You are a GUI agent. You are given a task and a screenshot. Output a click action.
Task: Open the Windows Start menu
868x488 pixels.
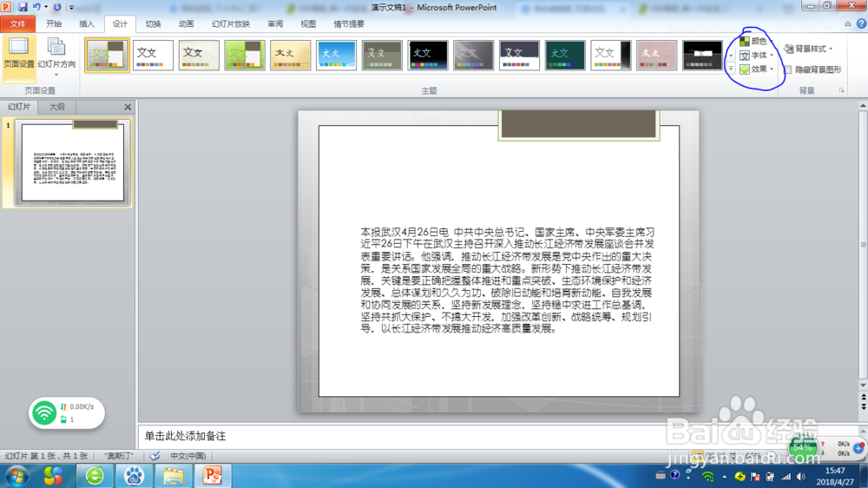pyautogui.click(x=16, y=477)
